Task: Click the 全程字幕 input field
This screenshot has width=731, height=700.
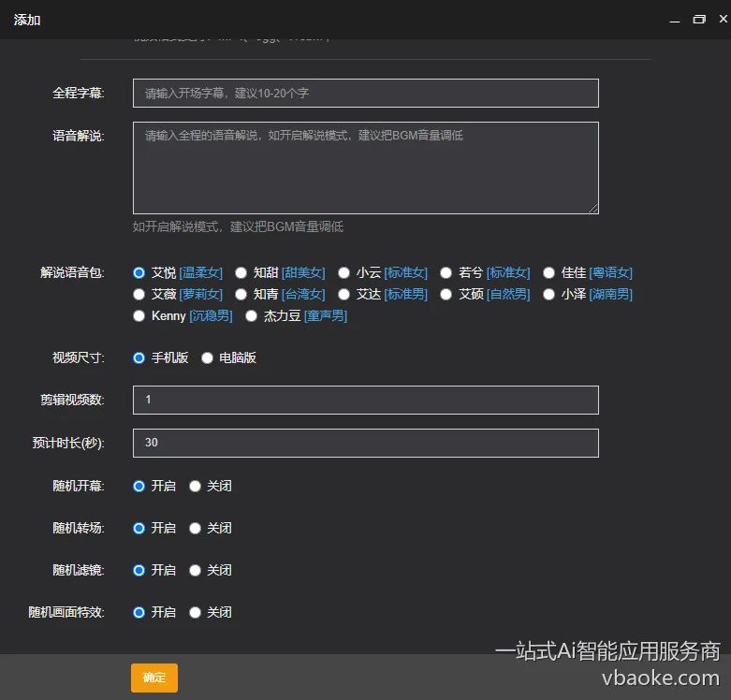Action: pos(365,94)
